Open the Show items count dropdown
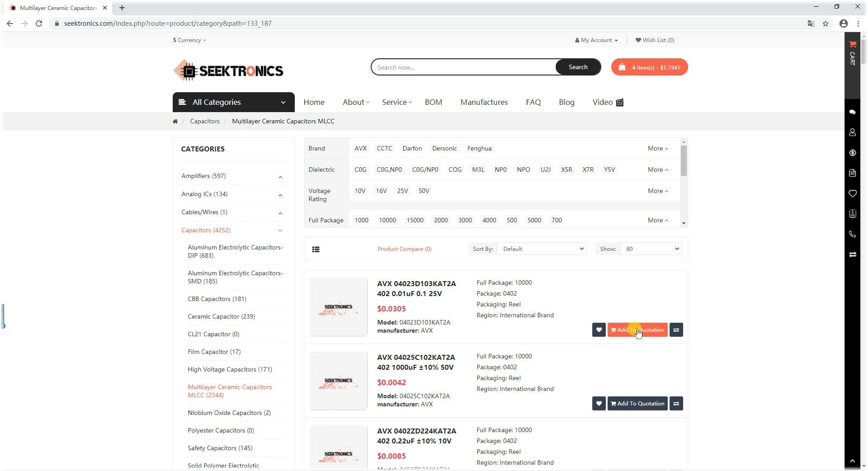The height and width of the screenshot is (471, 868). (651, 249)
